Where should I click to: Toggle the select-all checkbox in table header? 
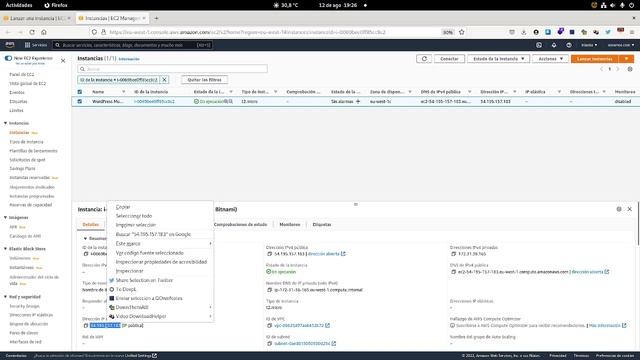pos(80,92)
